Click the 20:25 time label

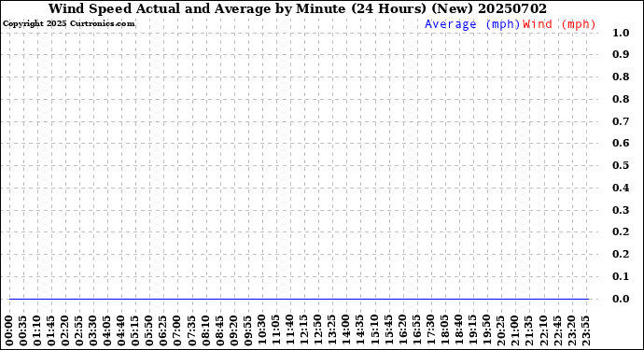point(500,331)
